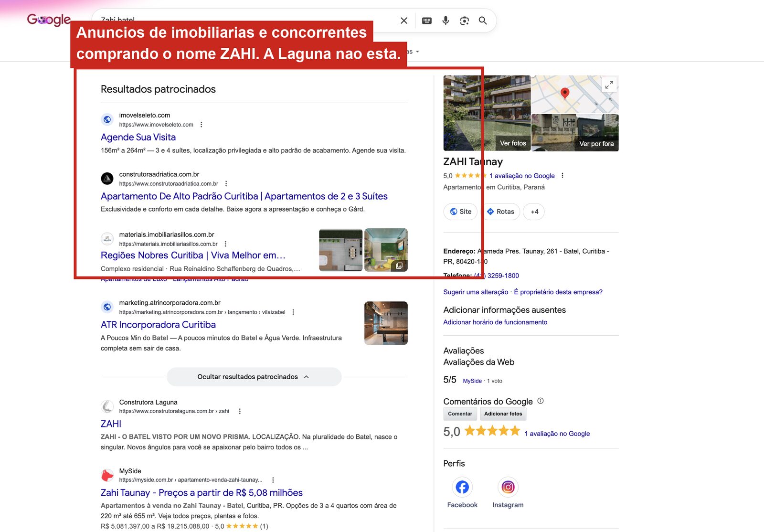Open options menu for Construtora Laguna result

tap(240, 411)
